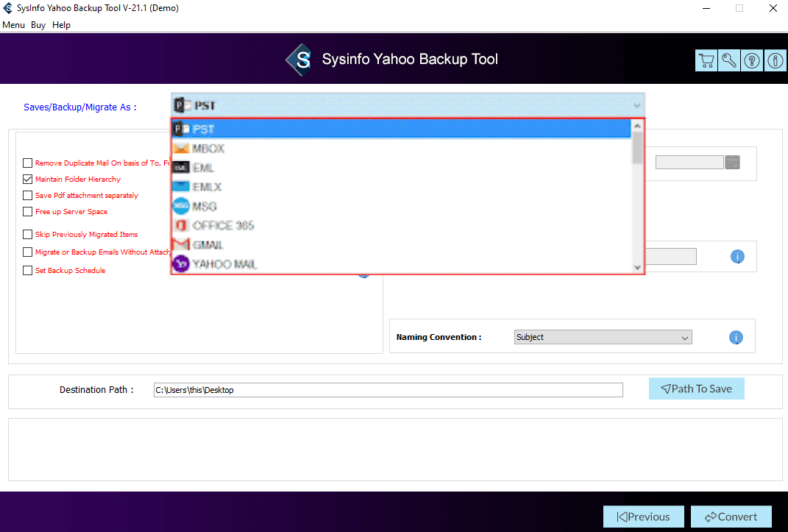Image resolution: width=788 pixels, height=532 pixels.
Task: Open the Naming Convention Subject dropdown
Action: (603, 337)
